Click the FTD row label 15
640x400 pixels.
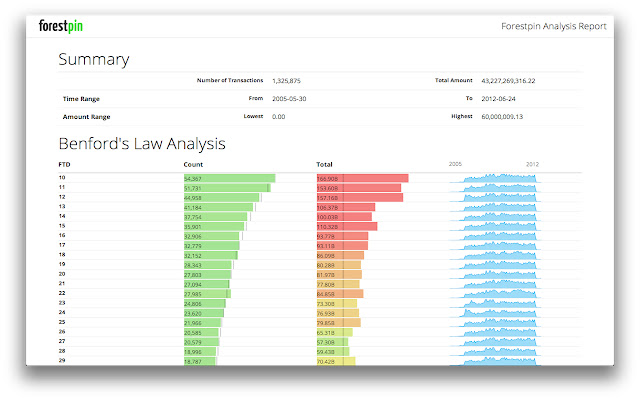point(62,226)
